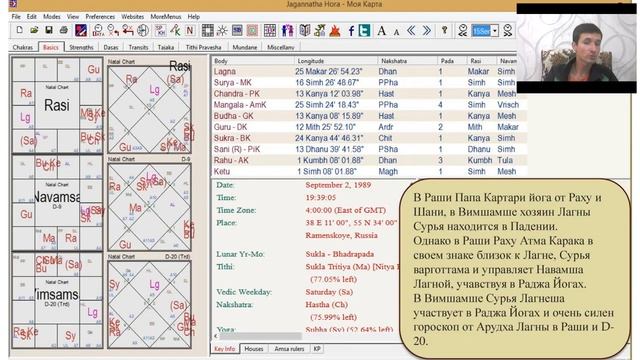Share on Facebook via f icon
This screenshot has height=360, width=640.
(x=351, y=31)
